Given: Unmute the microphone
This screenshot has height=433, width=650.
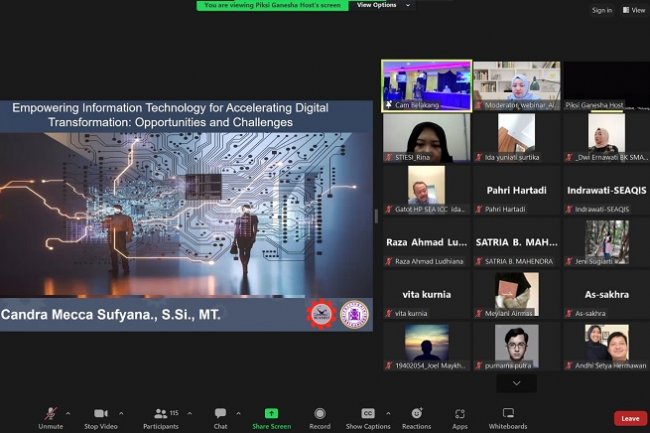Looking at the screenshot, I should tap(50, 415).
